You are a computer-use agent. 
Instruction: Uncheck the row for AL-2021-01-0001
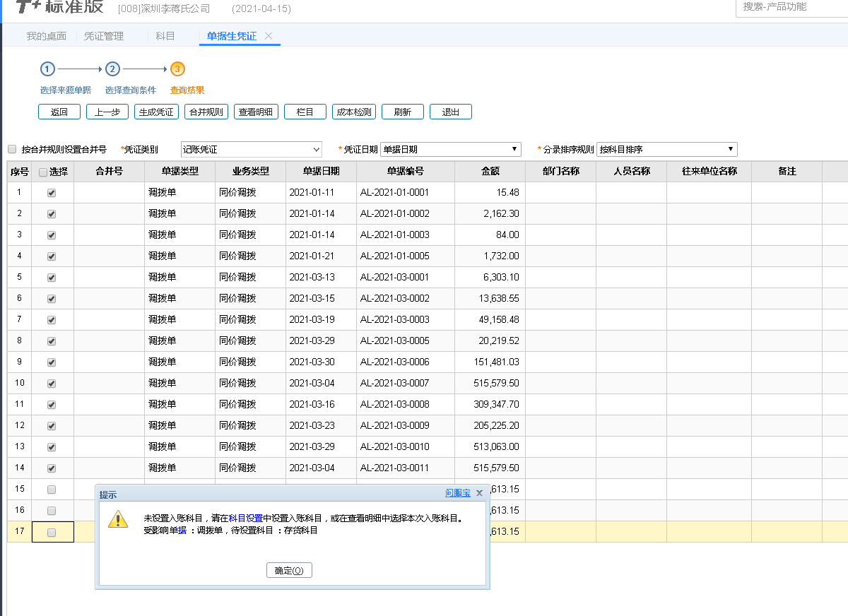[52, 193]
